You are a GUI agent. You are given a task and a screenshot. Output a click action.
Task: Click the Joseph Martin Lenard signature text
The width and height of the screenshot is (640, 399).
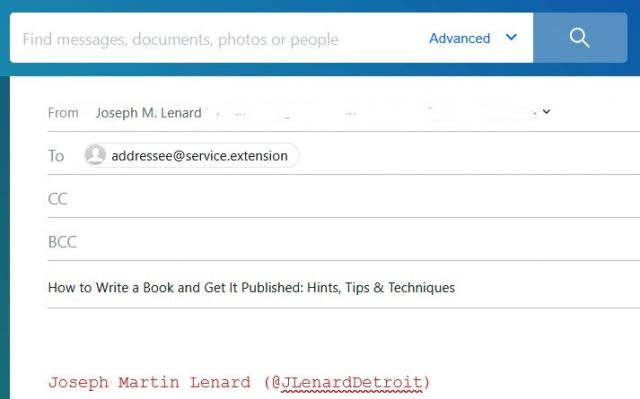(149, 383)
